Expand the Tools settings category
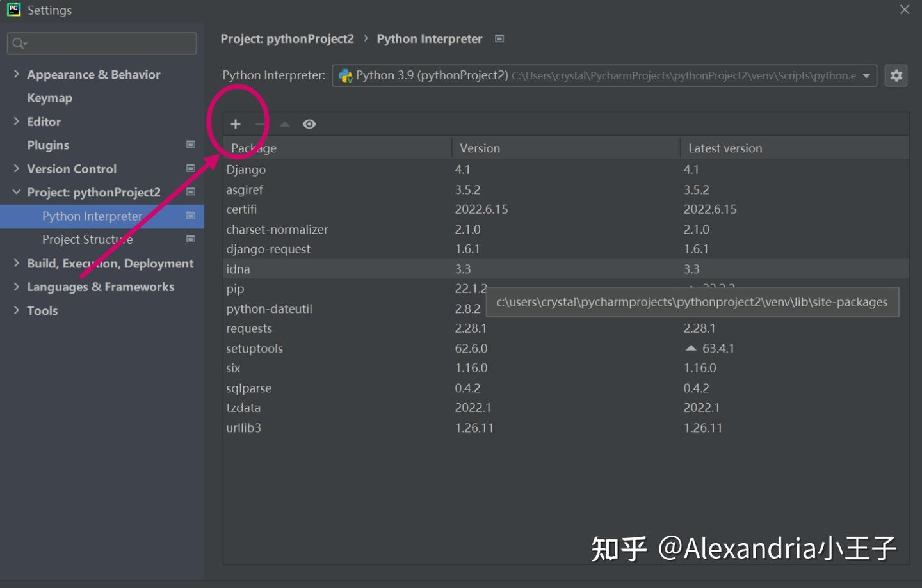Image resolution: width=922 pixels, height=588 pixels. coord(16,310)
